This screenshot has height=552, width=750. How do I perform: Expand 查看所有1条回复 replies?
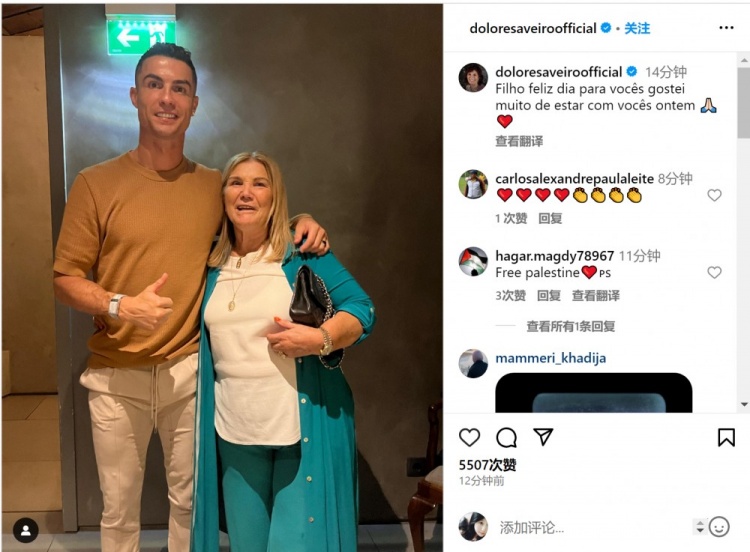[570, 326]
